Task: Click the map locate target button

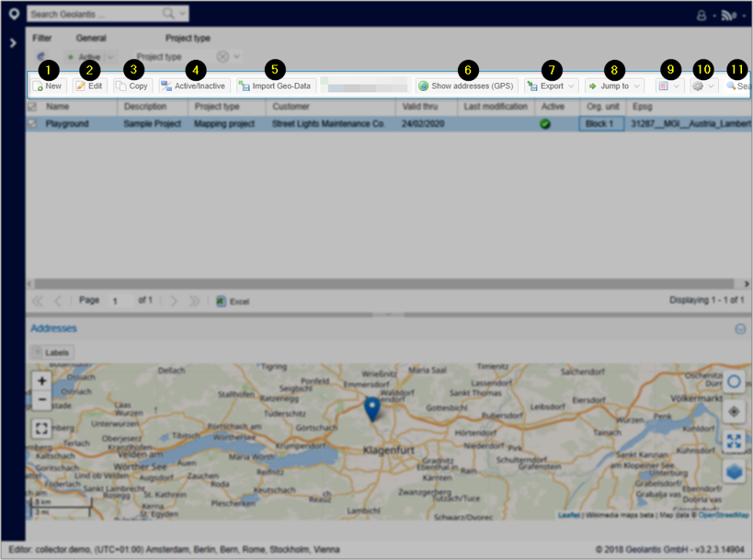Action: tap(734, 412)
